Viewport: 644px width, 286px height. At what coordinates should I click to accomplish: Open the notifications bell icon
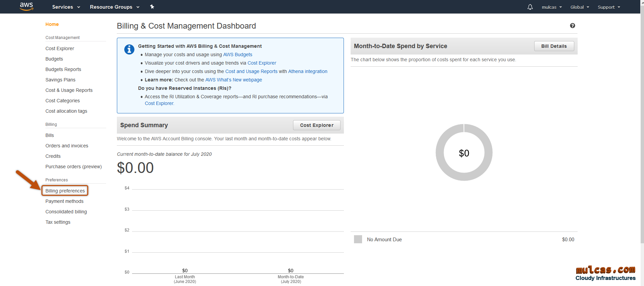[x=530, y=7]
